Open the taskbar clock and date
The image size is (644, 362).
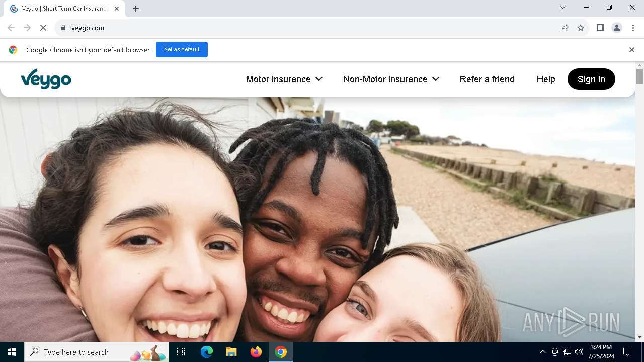click(601, 352)
